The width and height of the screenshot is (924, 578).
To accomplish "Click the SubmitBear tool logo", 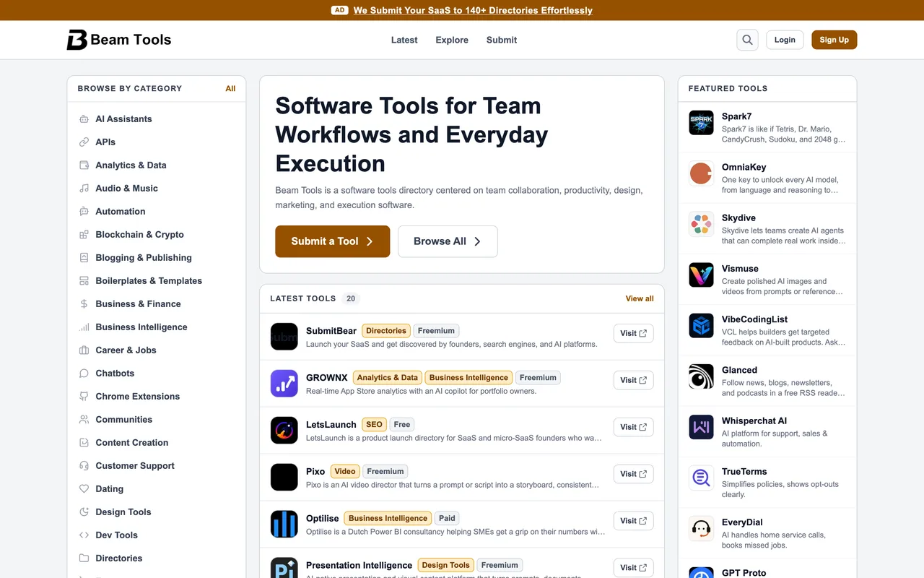I will pyautogui.click(x=284, y=337).
